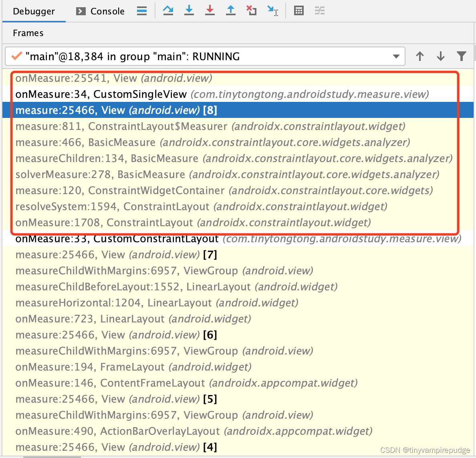Click the Run to Cursor icon

click(x=272, y=11)
